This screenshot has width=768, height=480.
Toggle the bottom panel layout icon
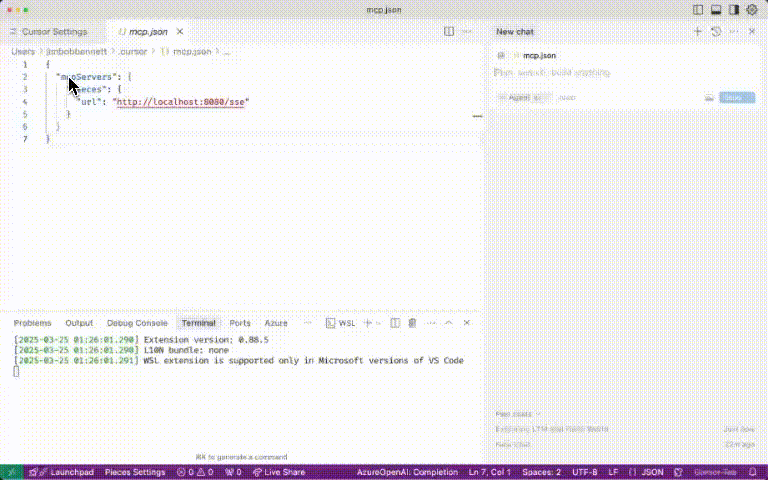coord(716,10)
